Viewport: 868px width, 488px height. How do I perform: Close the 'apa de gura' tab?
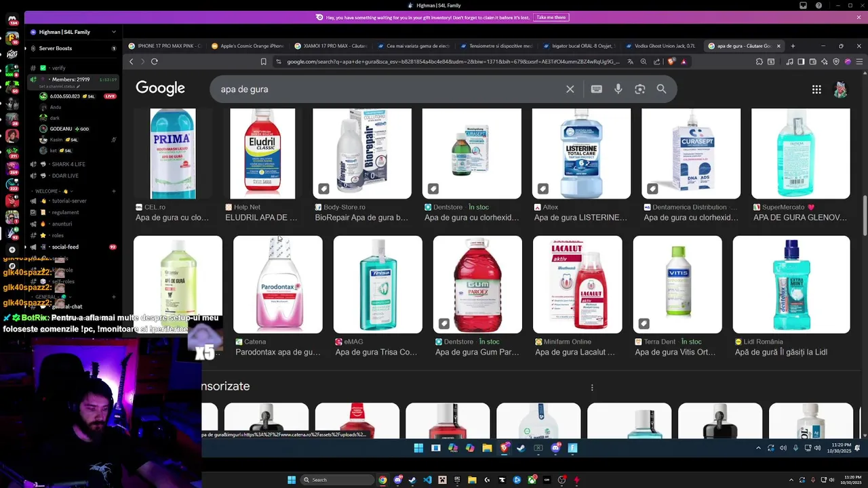point(778,46)
